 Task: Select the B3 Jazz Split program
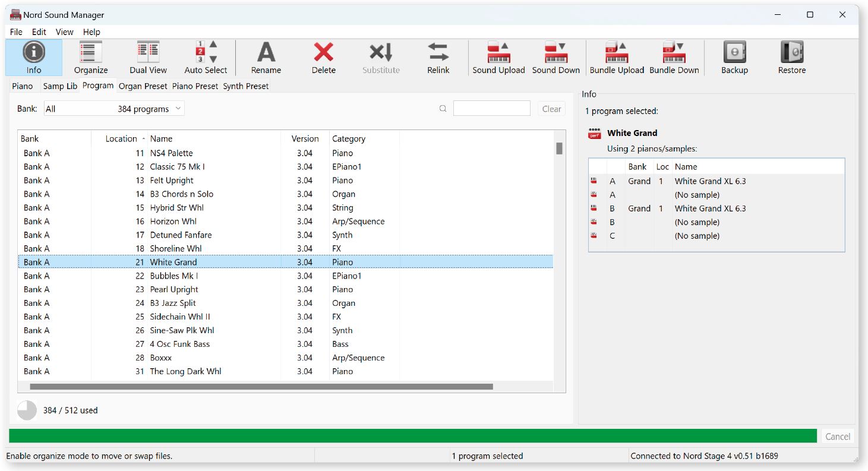(x=286, y=304)
